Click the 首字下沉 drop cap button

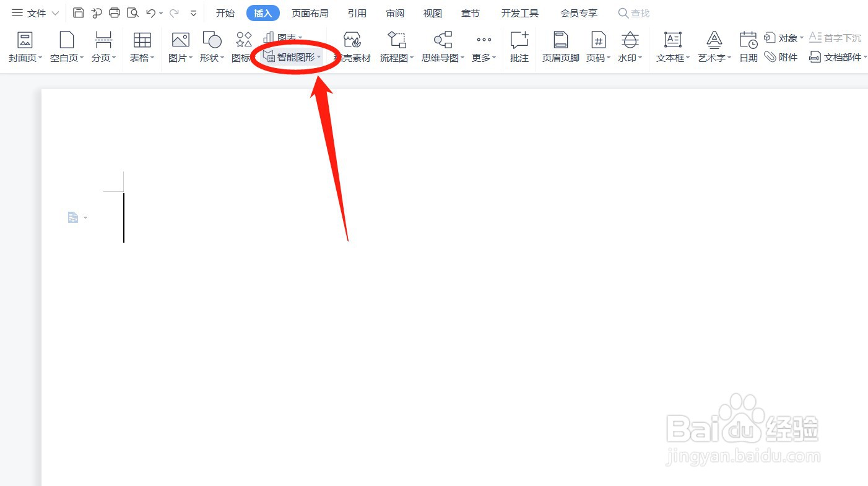pyautogui.click(x=835, y=38)
